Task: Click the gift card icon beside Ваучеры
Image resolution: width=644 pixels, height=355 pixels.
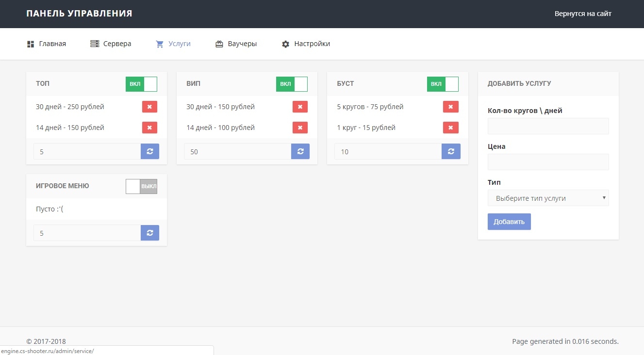Action: (x=219, y=44)
